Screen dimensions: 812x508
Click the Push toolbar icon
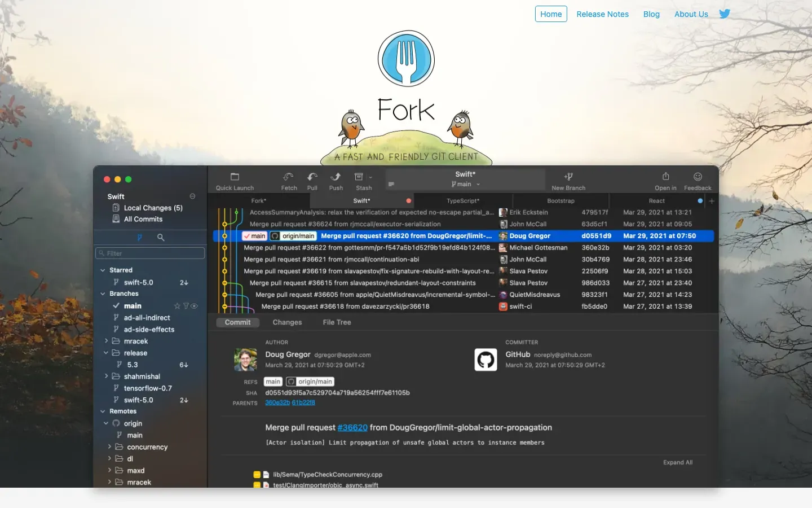click(x=336, y=177)
